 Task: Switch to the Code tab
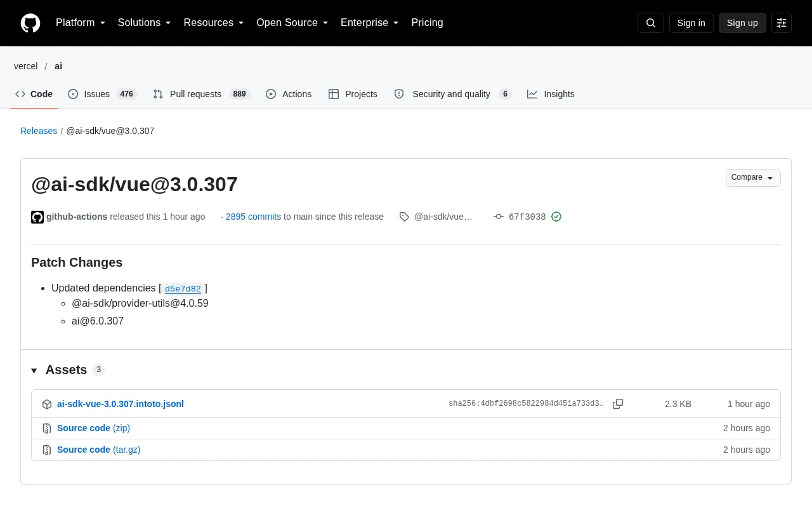[34, 94]
